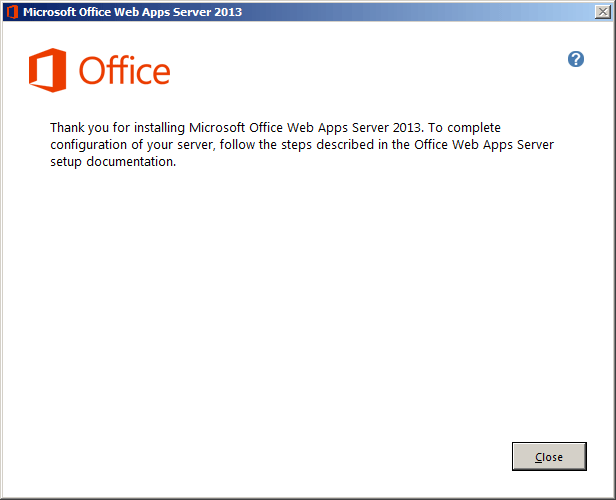Click the line starting with configuration of your server
The image size is (616, 500).
(x=302, y=145)
